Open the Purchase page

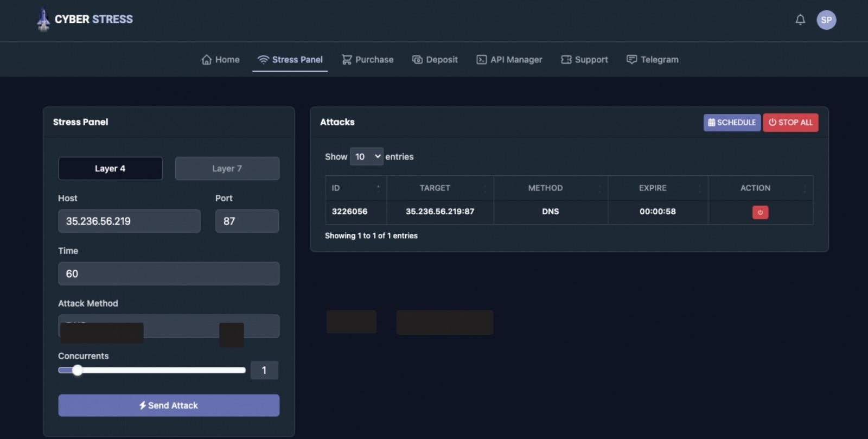pyautogui.click(x=367, y=60)
